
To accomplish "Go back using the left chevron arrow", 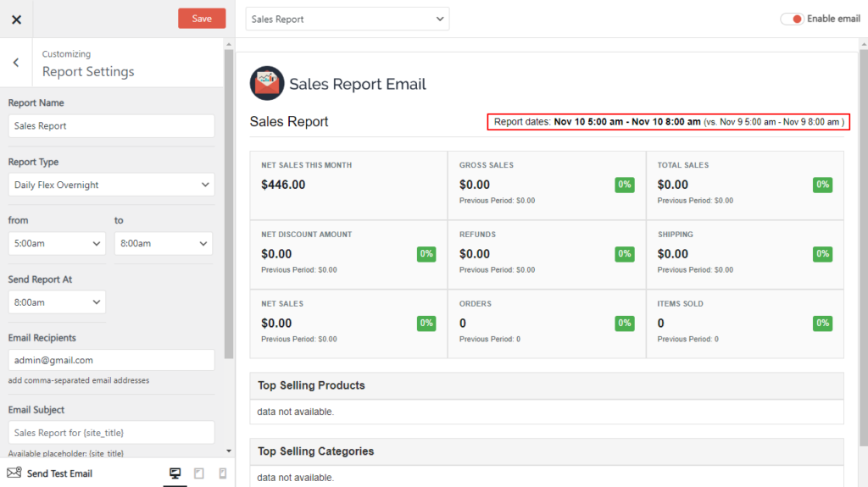I will point(16,63).
